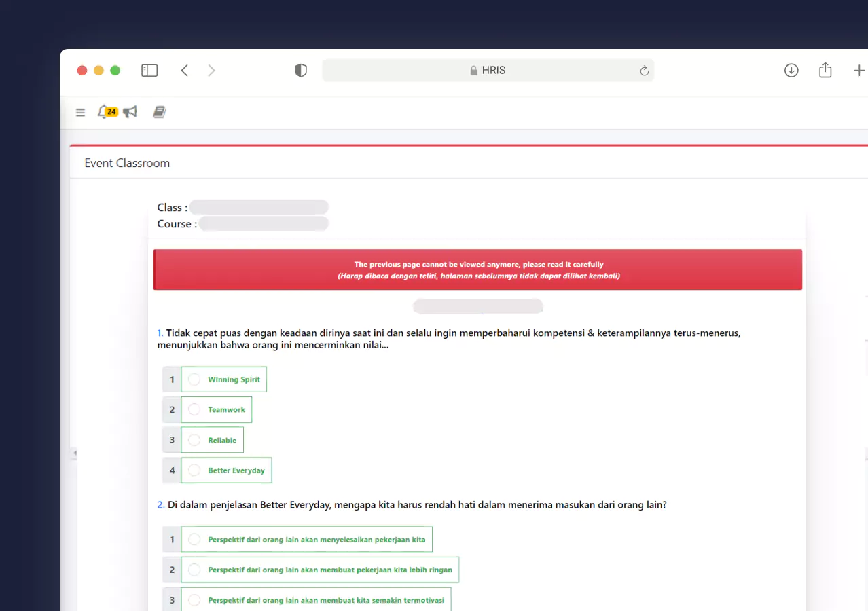This screenshot has height=611, width=868.
Task: Select 'menyelesaikan pekerjaan kita' answer
Action: point(194,540)
